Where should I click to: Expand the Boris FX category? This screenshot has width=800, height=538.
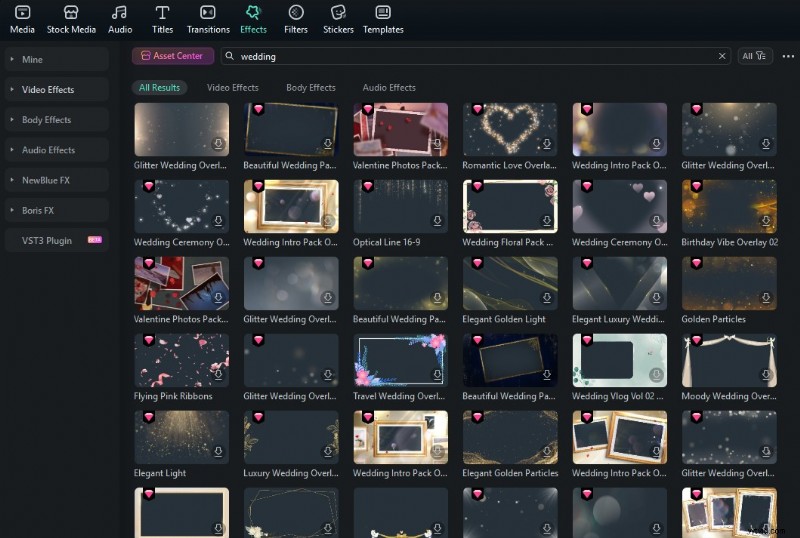57,210
